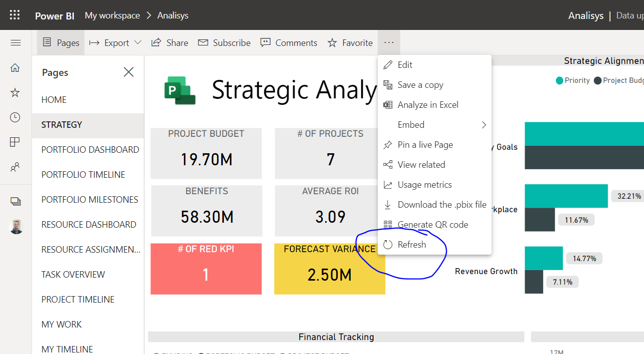The height and width of the screenshot is (354, 644).
Task: Open the MY WORK page
Action: tap(88, 325)
